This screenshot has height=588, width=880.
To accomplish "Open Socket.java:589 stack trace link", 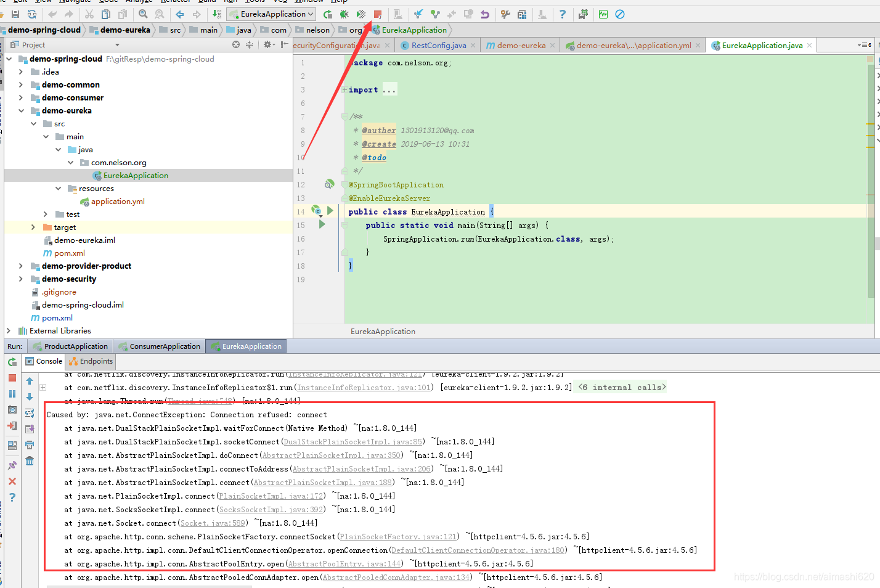I will tap(212, 523).
